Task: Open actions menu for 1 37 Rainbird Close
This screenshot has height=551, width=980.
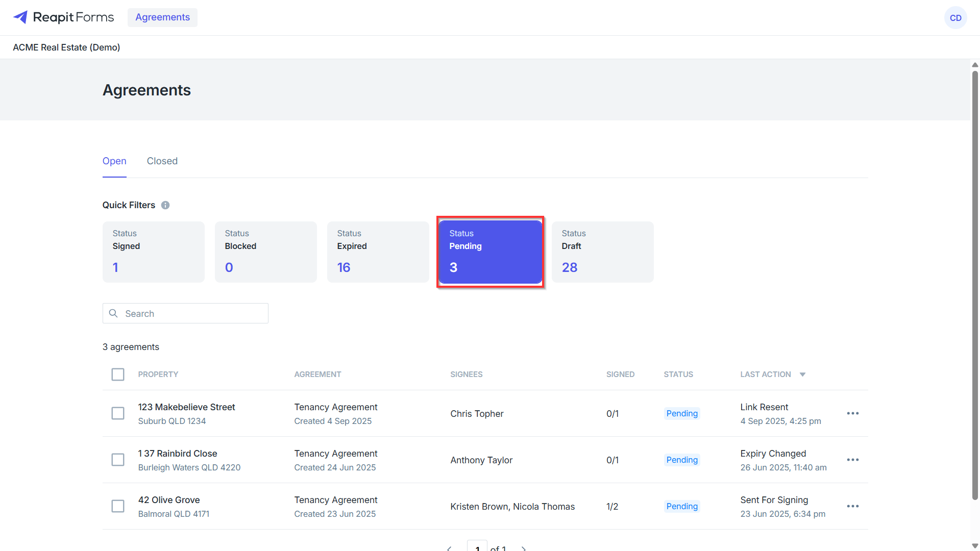Action: tap(853, 460)
